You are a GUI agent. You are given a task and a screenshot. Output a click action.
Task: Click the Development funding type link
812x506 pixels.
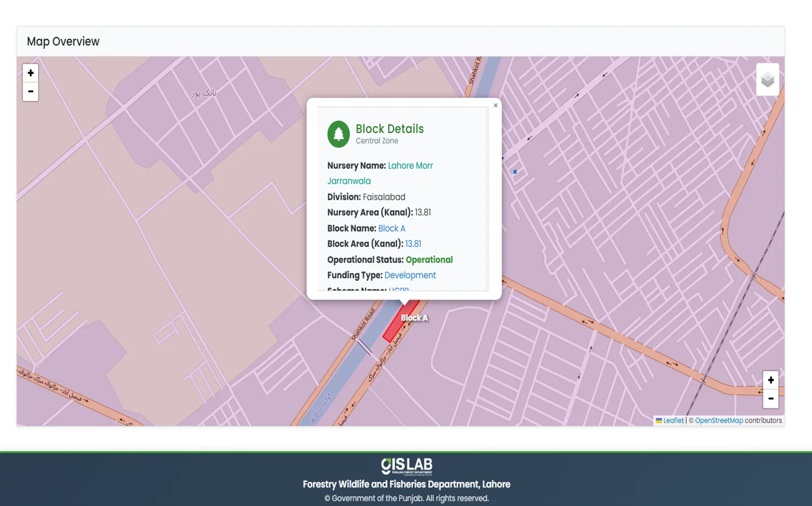410,275
